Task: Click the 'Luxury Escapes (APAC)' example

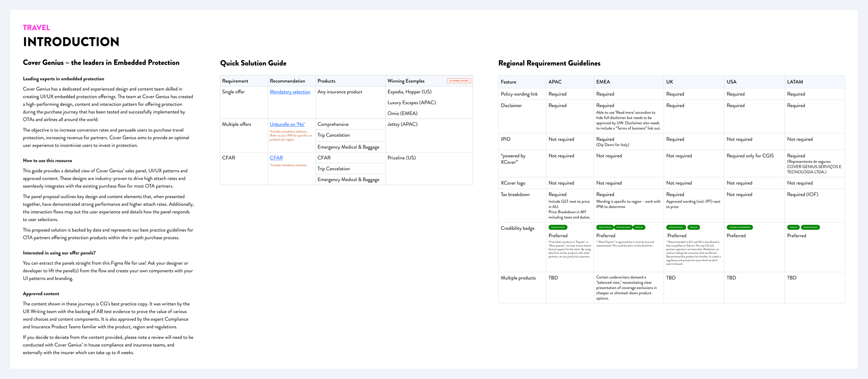Action: (x=411, y=102)
